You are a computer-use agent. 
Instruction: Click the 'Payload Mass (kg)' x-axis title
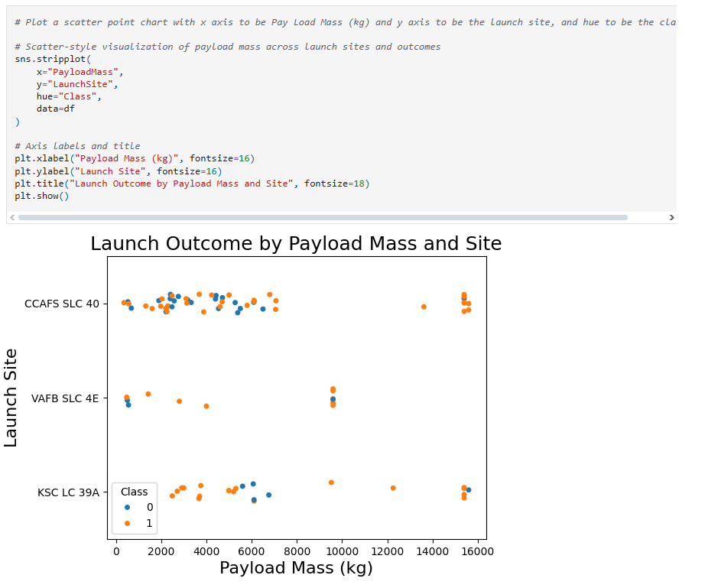click(296, 567)
